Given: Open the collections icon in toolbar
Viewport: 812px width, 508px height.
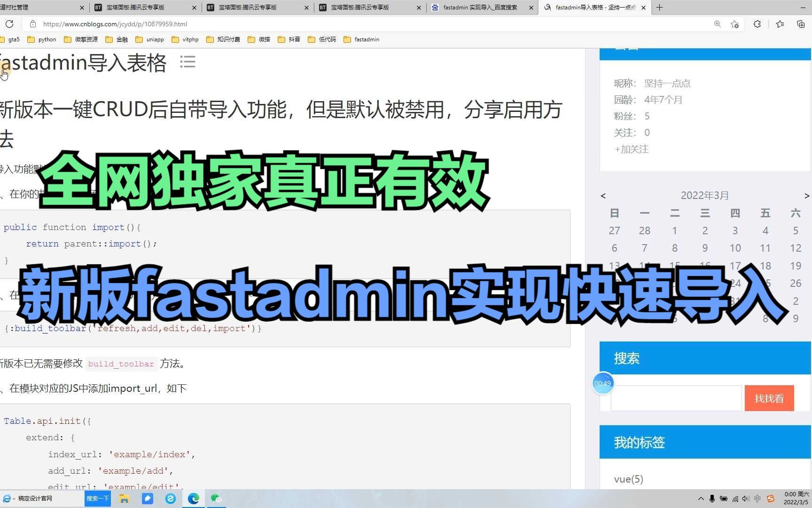Looking at the screenshot, I should (x=801, y=24).
